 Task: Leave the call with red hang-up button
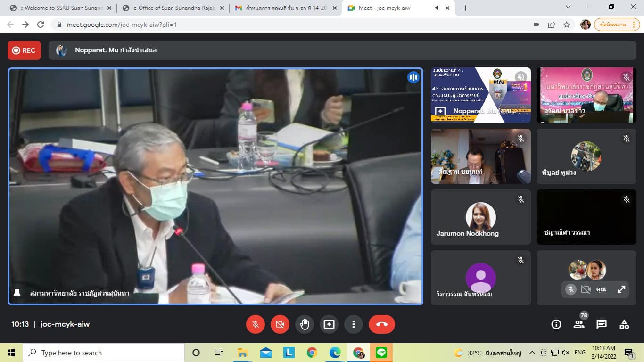382,324
